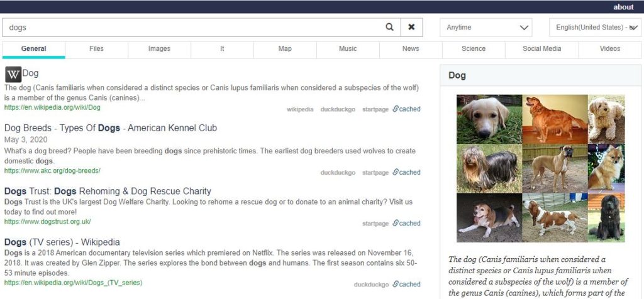This screenshot has width=644, height=299.
Task: Click startpage tag on Dogs Trust result
Action: pyautogui.click(x=375, y=224)
